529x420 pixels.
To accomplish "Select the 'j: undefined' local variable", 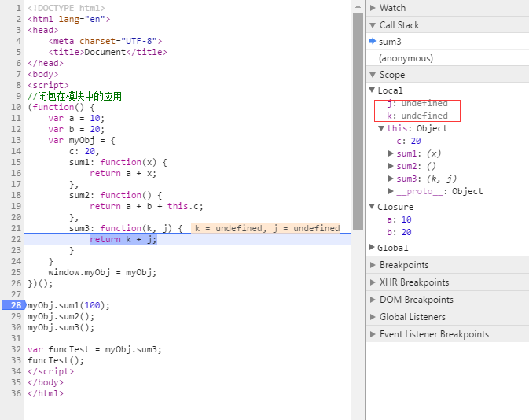I will (417, 103).
